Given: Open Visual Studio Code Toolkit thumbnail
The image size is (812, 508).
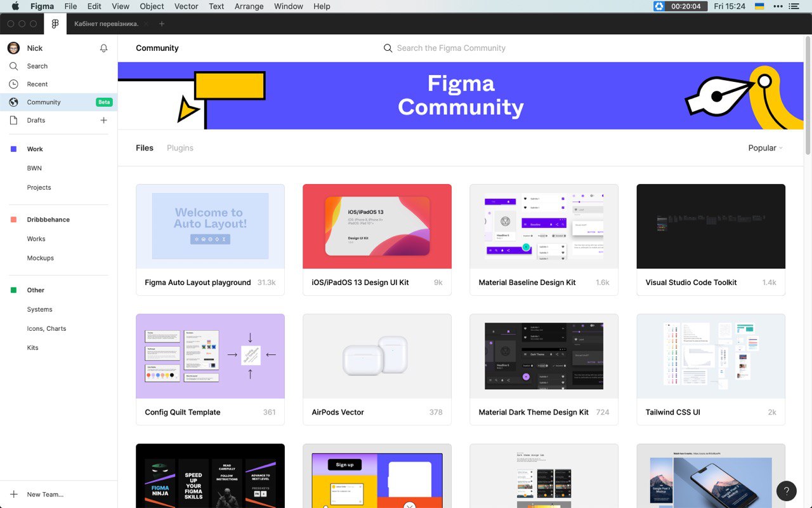Looking at the screenshot, I should tap(710, 227).
